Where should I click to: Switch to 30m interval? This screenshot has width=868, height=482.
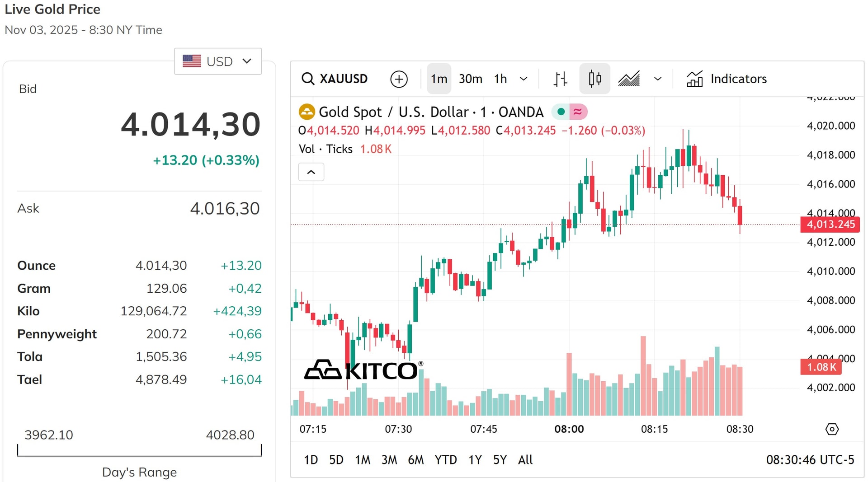click(x=470, y=79)
